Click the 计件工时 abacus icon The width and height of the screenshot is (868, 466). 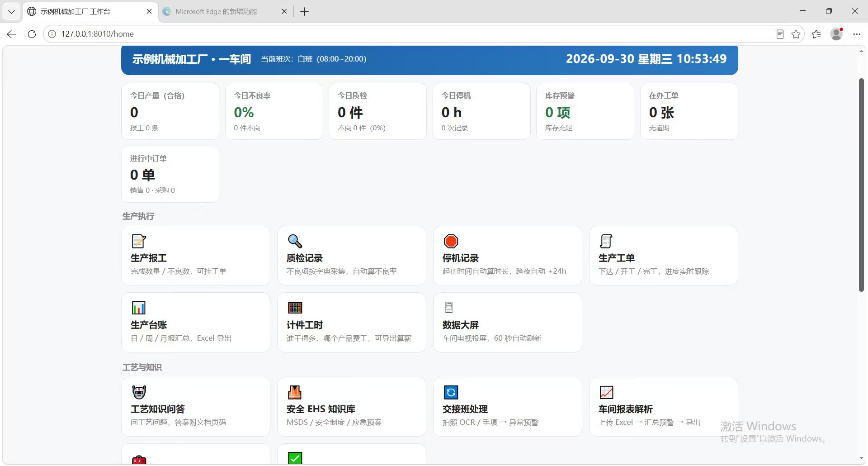click(x=295, y=308)
